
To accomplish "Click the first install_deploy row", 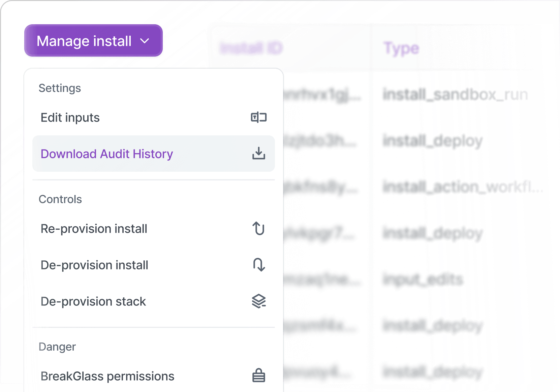I will coord(433,141).
